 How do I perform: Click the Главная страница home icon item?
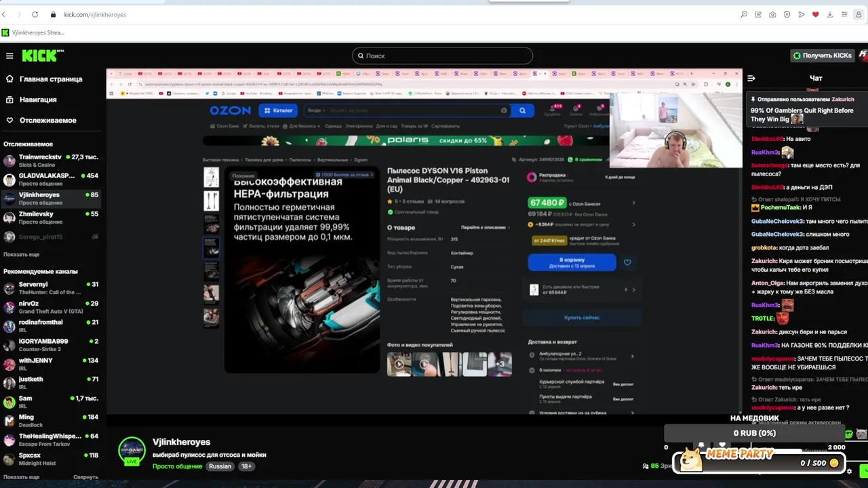[x=44, y=79]
